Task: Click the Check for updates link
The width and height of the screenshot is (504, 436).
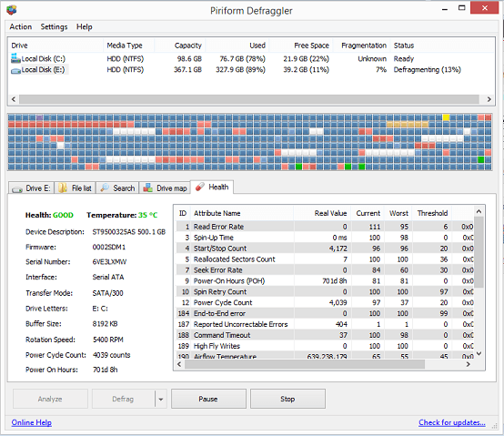Action: click(x=452, y=422)
